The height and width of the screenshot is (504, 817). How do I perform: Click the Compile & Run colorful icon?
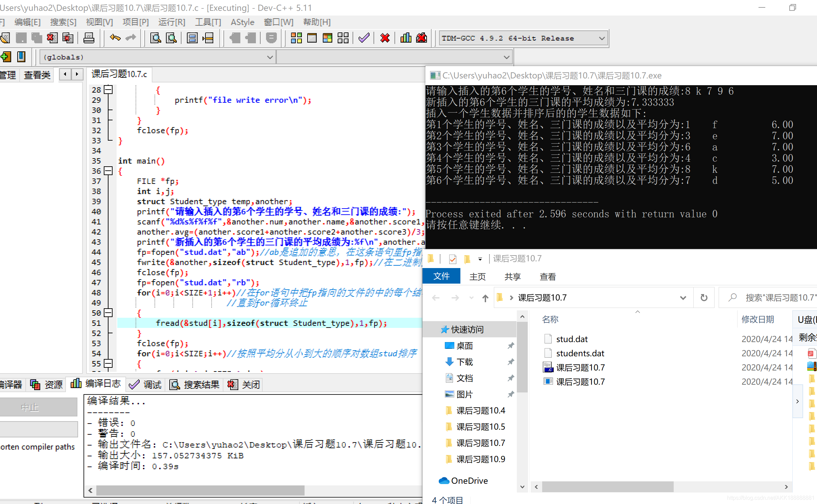[328, 38]
